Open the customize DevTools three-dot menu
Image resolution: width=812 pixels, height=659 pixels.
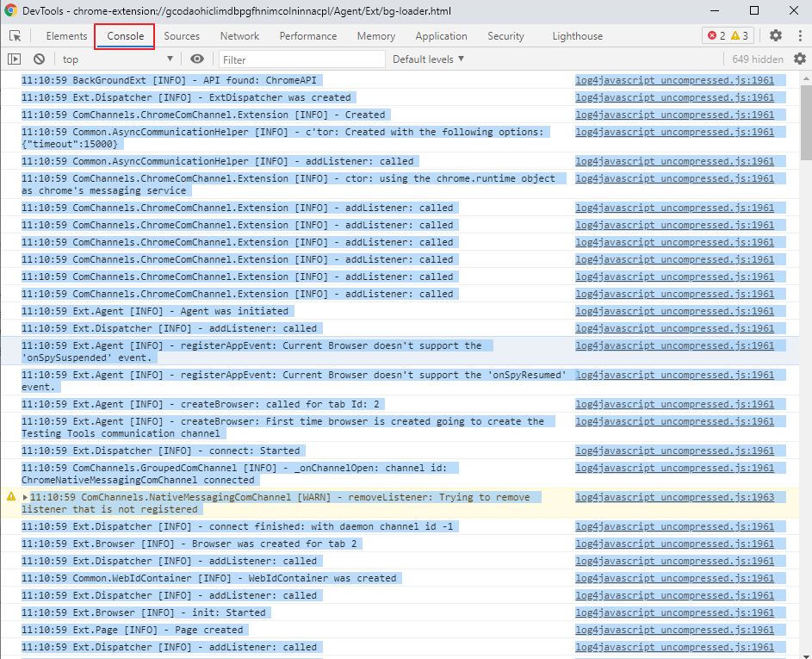800,35
